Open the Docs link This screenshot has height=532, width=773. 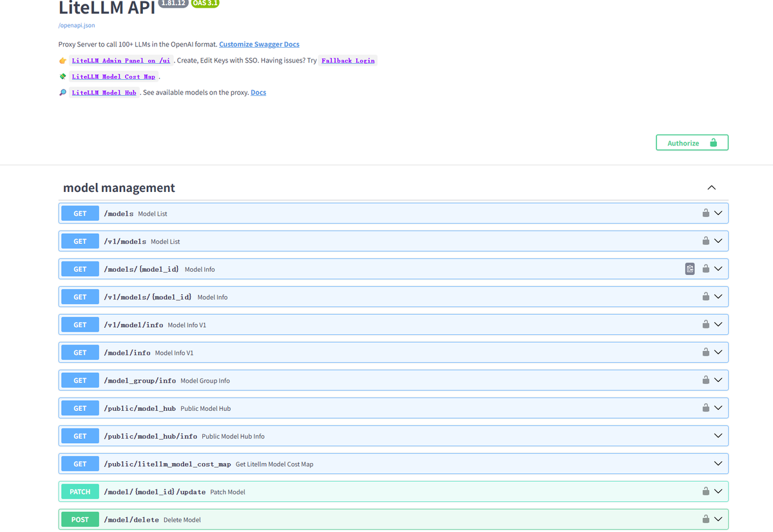(258, 93)
